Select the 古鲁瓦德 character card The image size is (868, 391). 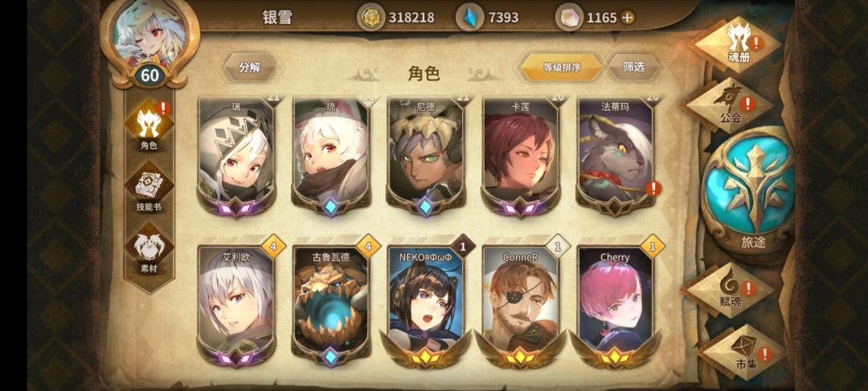coord(331,306)
